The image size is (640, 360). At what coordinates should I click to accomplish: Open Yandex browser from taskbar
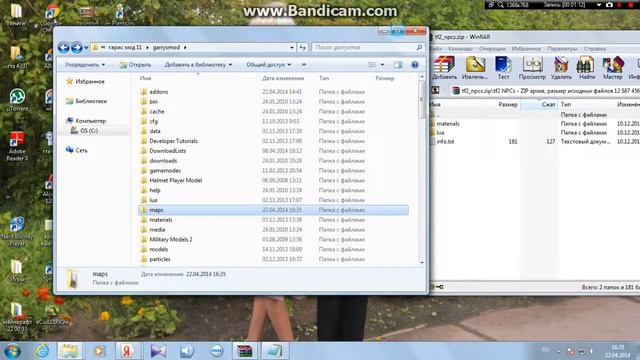click(127, 351)
